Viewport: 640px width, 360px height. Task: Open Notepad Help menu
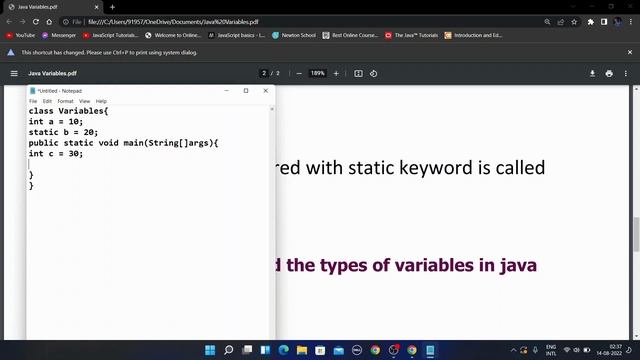click(x=101, y=101)
